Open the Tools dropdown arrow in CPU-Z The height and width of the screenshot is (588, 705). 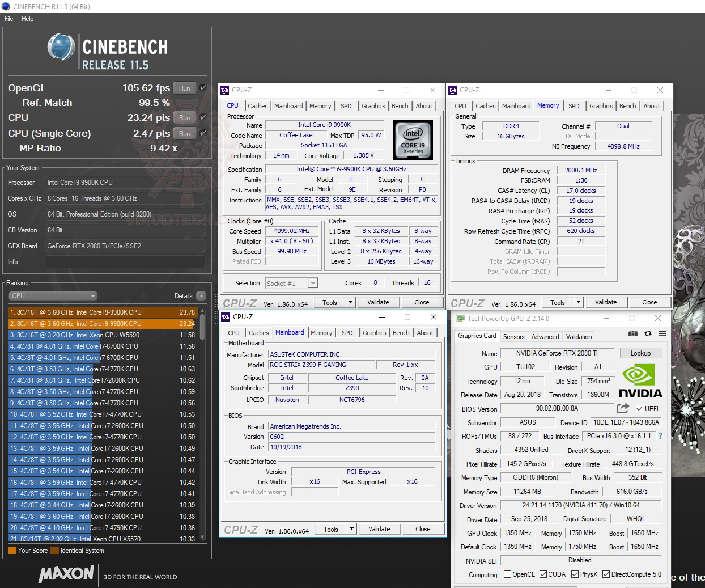click(x=350, y=302)
